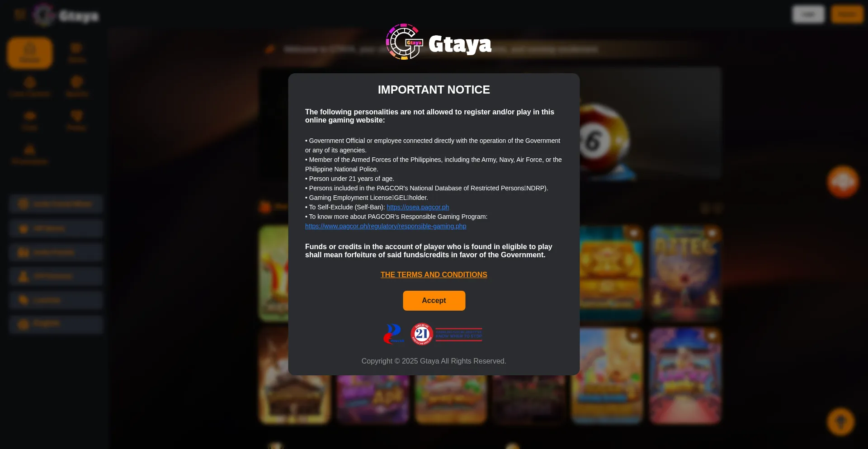Select the highlighted orange Home sidebar tile

pyautogui.click(x=30, y=53)
